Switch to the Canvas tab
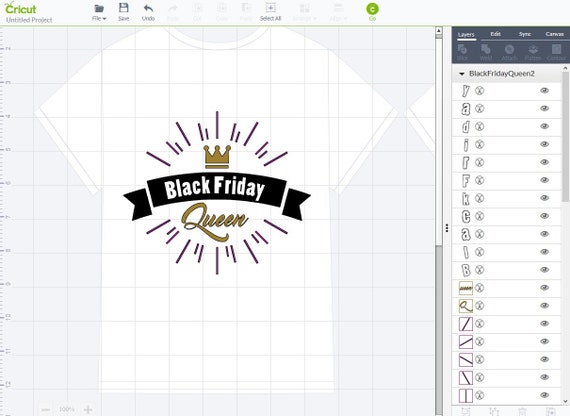The height and width of the screenshot is (416, 570). click(554, 34)
